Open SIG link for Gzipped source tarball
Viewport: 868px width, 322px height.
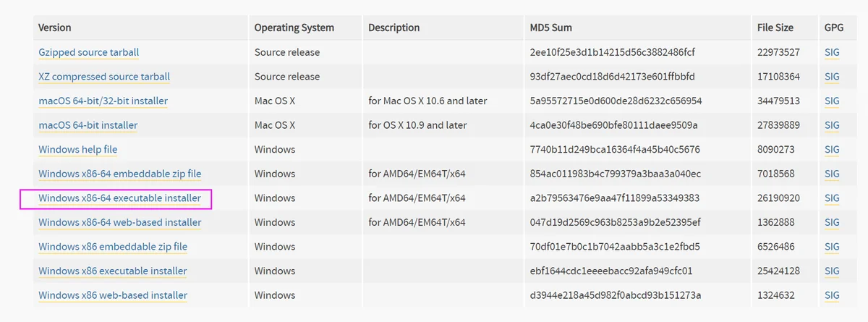click(x=832, y=52)
